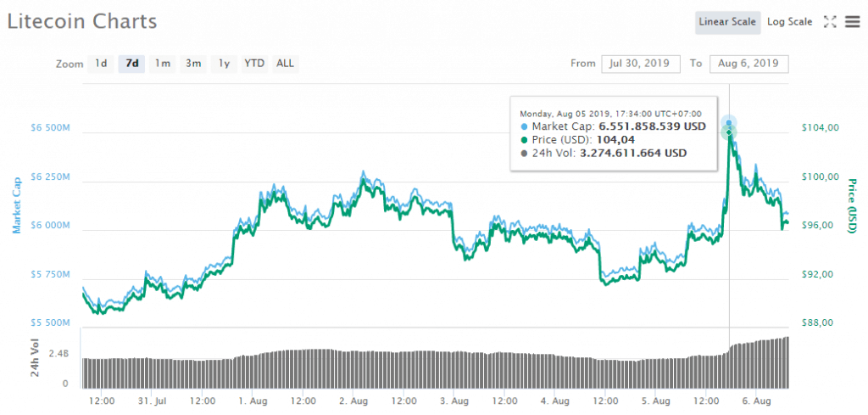Edit the To date field Aug 6, 2019

[x=748, y=64]
